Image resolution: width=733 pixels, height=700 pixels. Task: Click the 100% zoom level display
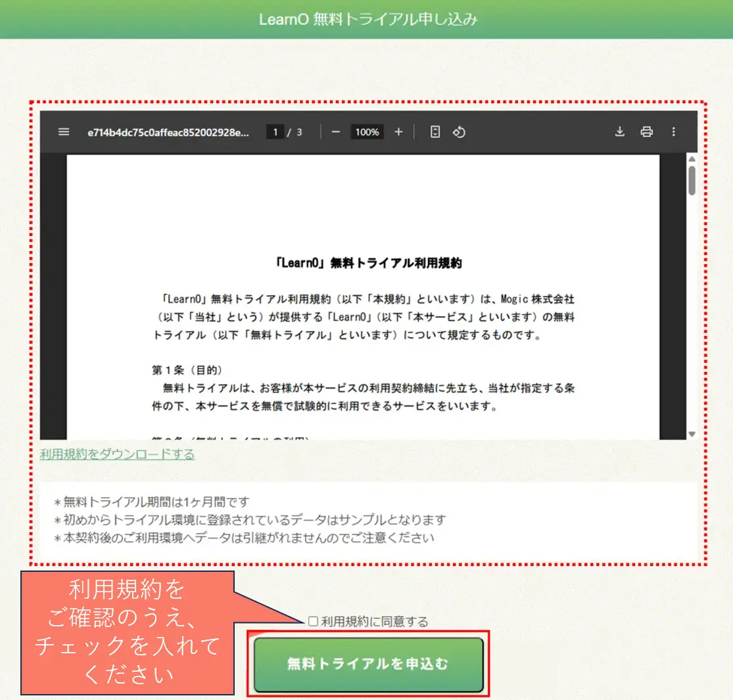coord(367,132)
